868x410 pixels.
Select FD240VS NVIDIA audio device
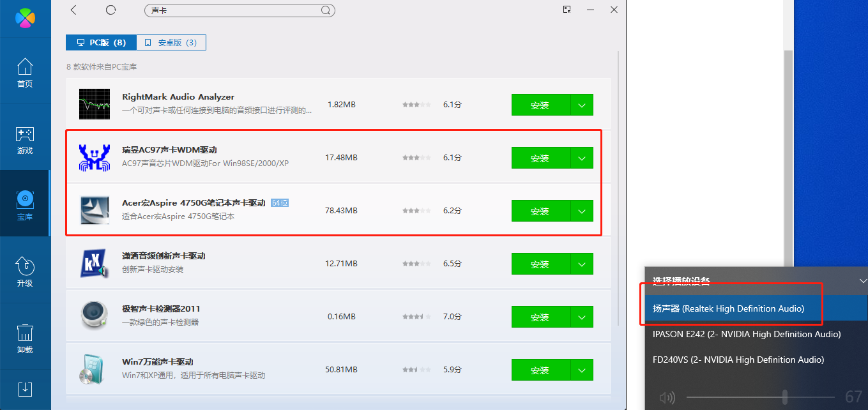tap(756, 360)
